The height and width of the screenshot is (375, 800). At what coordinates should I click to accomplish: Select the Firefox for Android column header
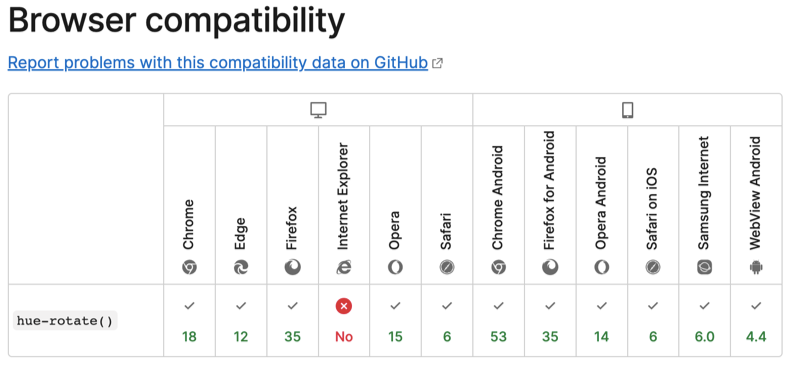click(550, 205)
